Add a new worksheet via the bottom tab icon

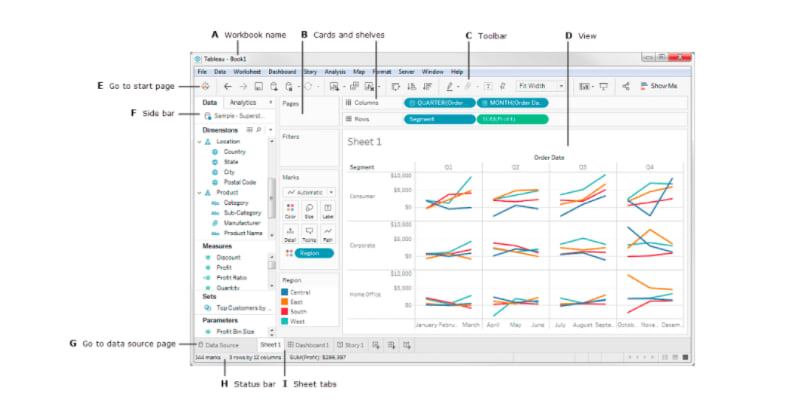click(375, 345)
